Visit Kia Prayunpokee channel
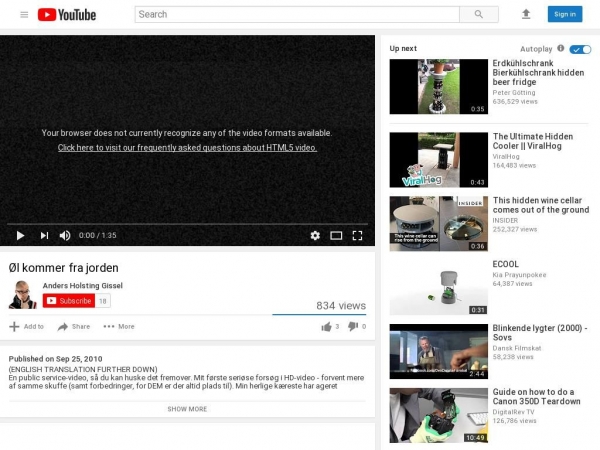This screenshot has width=600, height=450. [x=519, y=275]
